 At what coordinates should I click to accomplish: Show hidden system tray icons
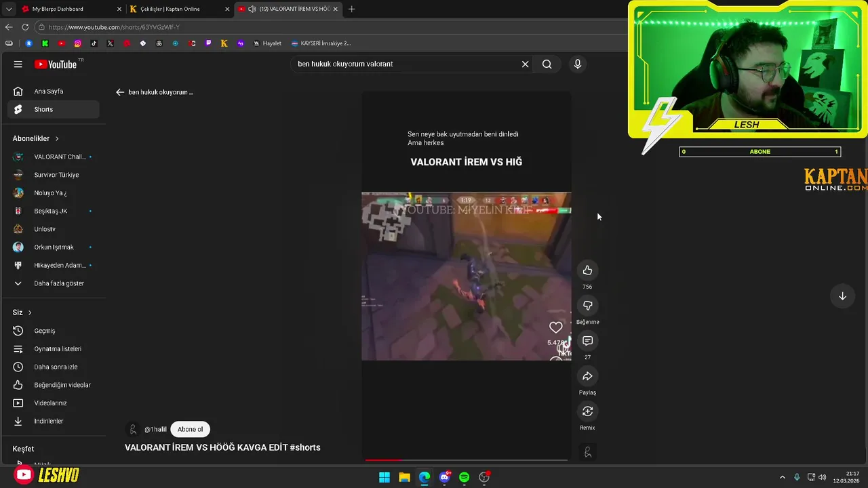coord(782,477)
